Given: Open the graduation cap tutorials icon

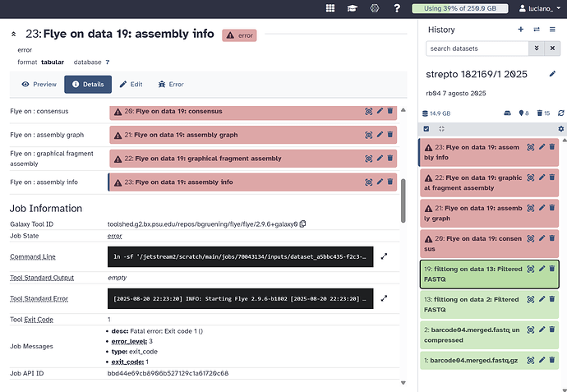Looking at the screenshot, I should click(x=353, y=8).
